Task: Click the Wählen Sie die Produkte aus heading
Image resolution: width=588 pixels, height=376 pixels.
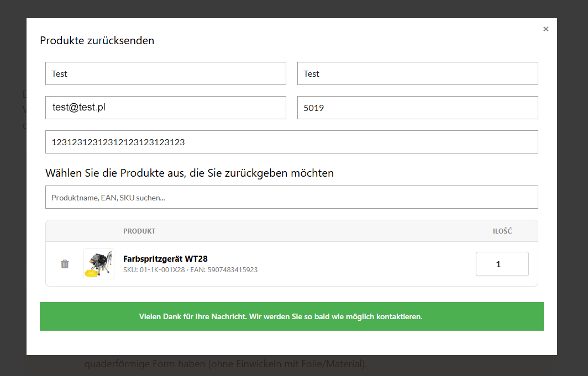Action: [x=190, y=173]
